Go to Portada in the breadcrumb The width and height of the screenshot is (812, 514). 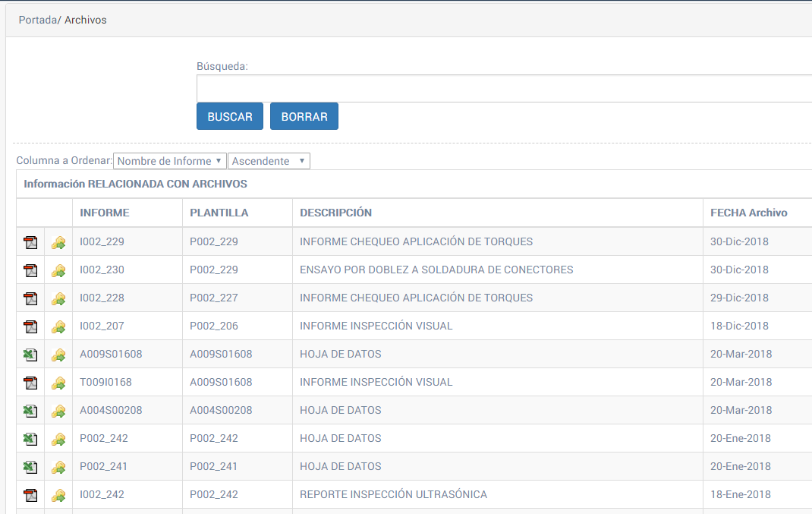click(37, 20)
